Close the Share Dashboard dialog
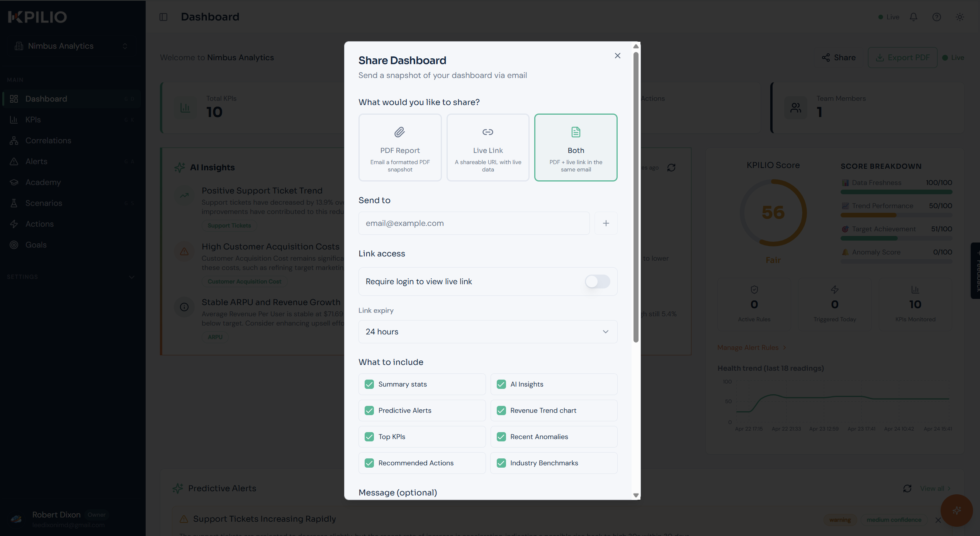The width and height of the screenshot is (980, 536). pyautogui.click(x=617, y=56)
